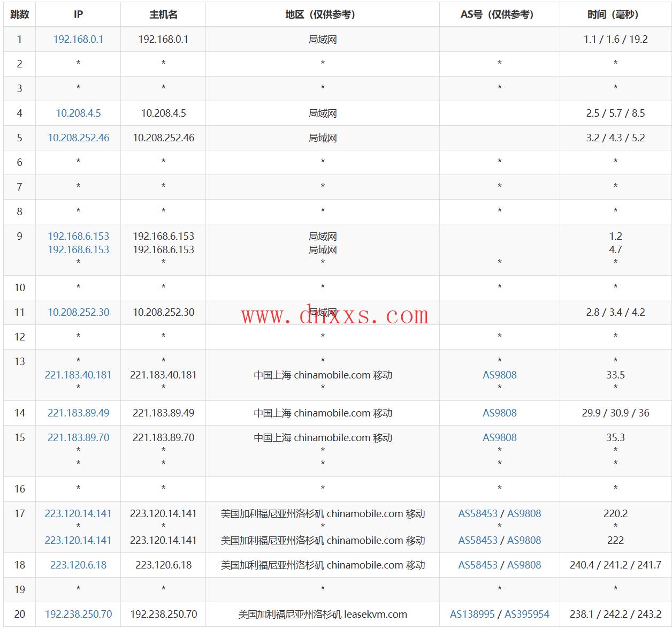Click the AS号（仅供参考）header

[499, 14]
